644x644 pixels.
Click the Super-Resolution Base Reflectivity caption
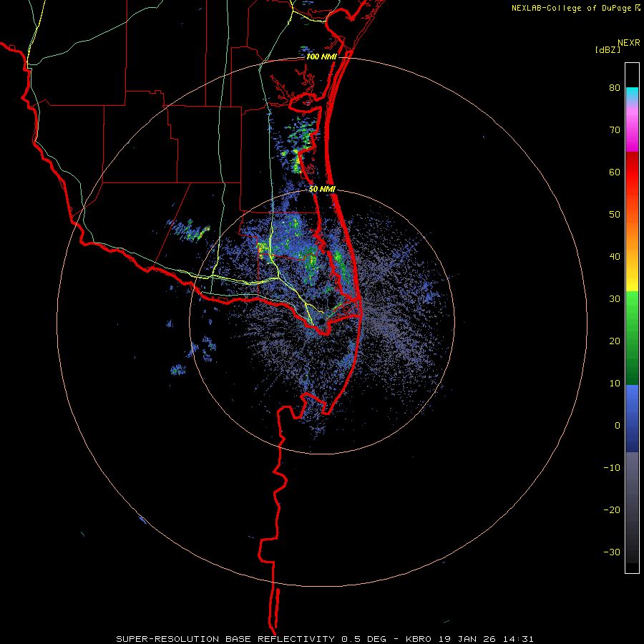(325, 639)
